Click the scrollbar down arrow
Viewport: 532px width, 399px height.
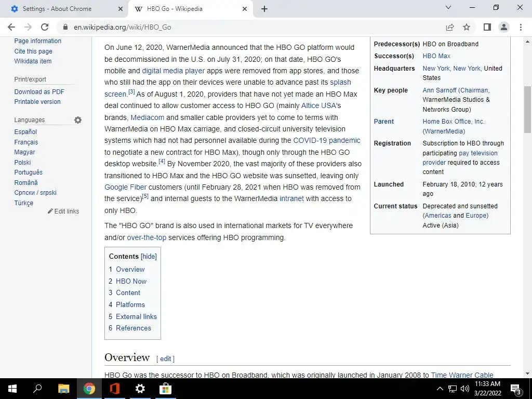point(527,373)
